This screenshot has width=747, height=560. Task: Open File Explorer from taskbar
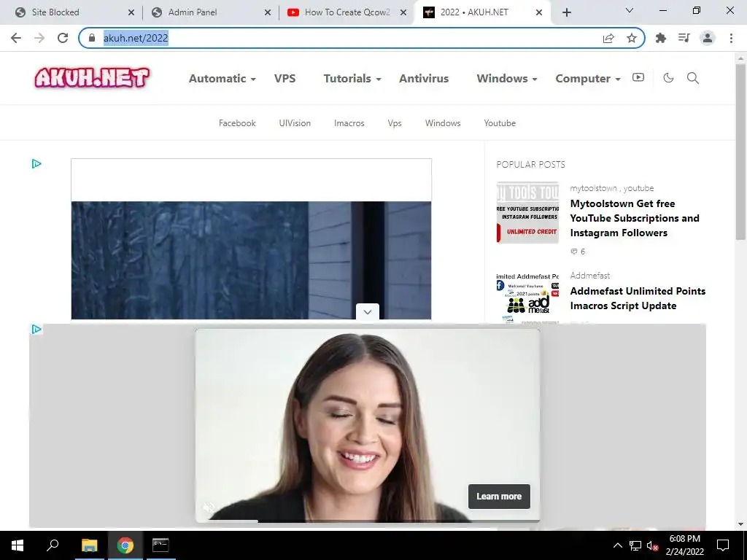(89, 545)
